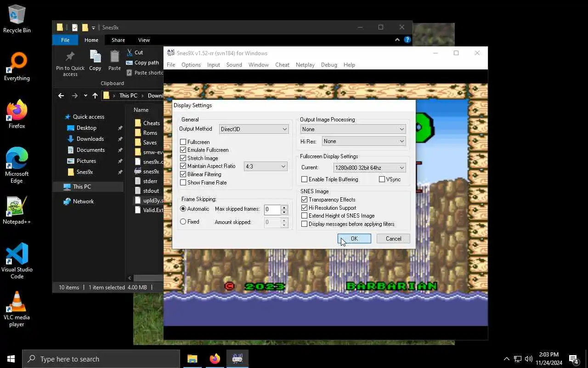Click Windows taskbar search box

[x=101, y=359]
